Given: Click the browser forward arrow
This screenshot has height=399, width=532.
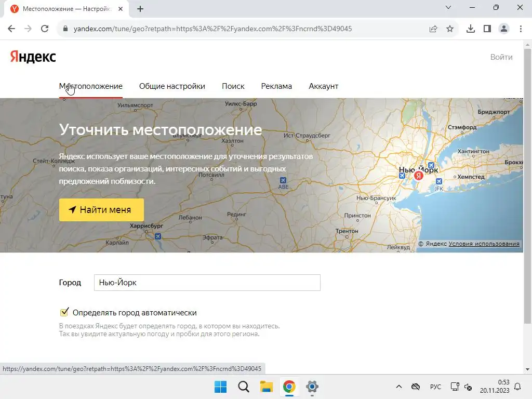Looking at the screenshot, I should [28, 29].
